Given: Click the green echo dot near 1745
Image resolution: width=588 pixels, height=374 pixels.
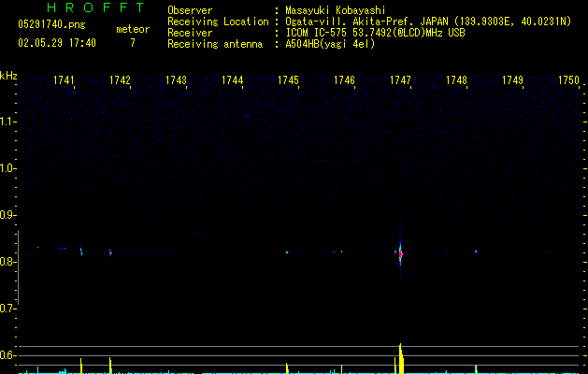Looking at the screenshot, I should tap(287, 252).
